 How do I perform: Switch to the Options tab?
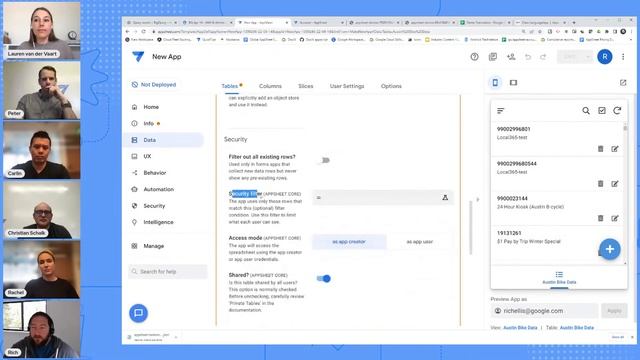pyautogui.click(x=391, y=86)
